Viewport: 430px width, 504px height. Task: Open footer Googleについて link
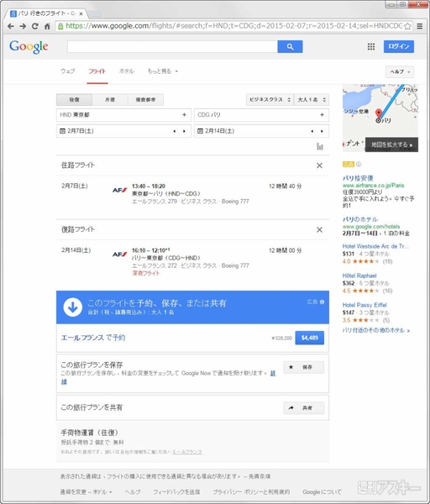coord(322,491)
